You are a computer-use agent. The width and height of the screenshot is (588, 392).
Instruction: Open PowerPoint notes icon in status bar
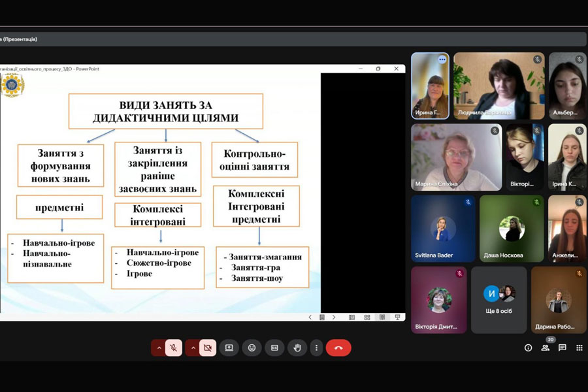321,317
